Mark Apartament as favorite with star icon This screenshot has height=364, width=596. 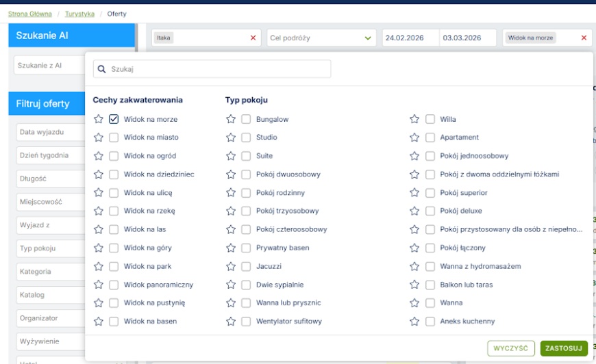click(414, 138)
